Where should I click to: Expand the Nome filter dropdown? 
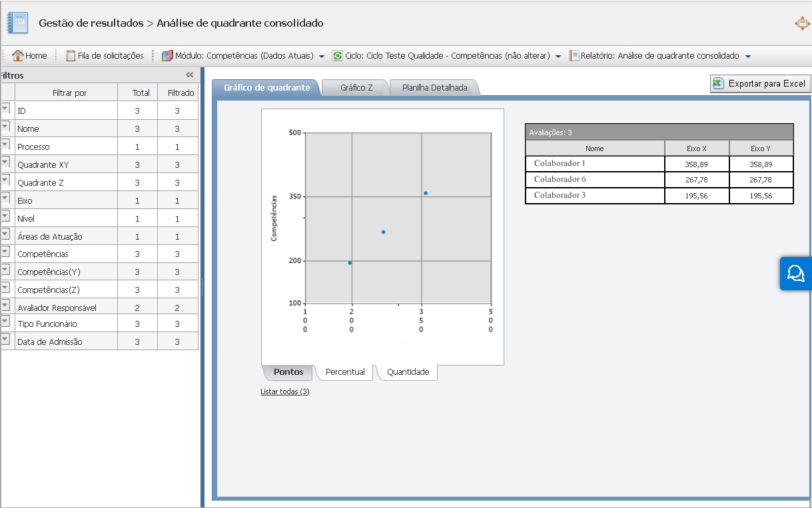[x=6, y=127]
